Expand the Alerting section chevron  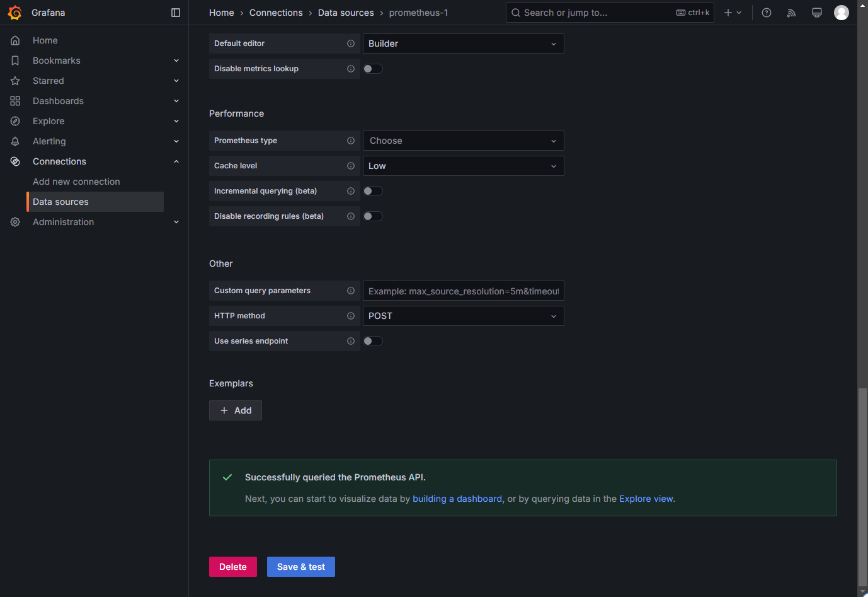(176, 141)
